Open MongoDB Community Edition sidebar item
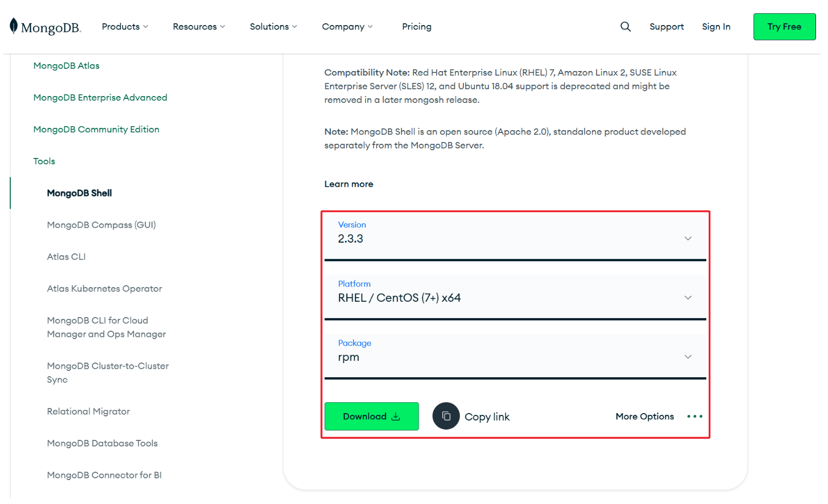828x504 pixels. (x=96, y=130)
